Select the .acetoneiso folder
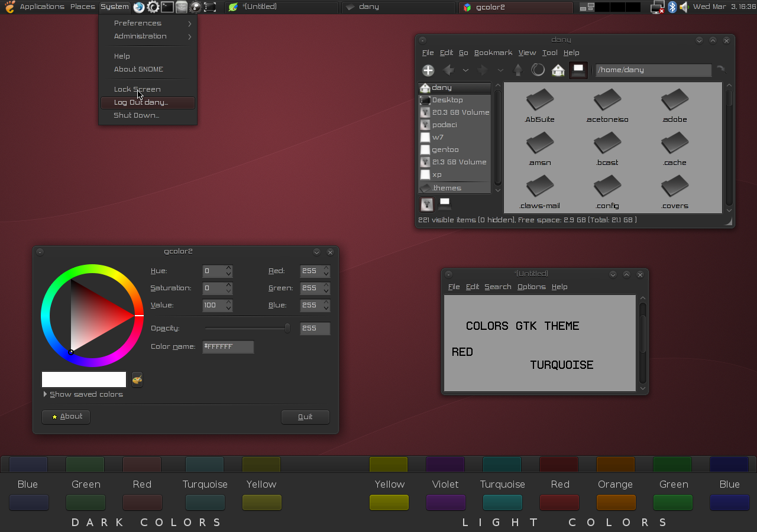The image size is (757, 532). point(607,106)
